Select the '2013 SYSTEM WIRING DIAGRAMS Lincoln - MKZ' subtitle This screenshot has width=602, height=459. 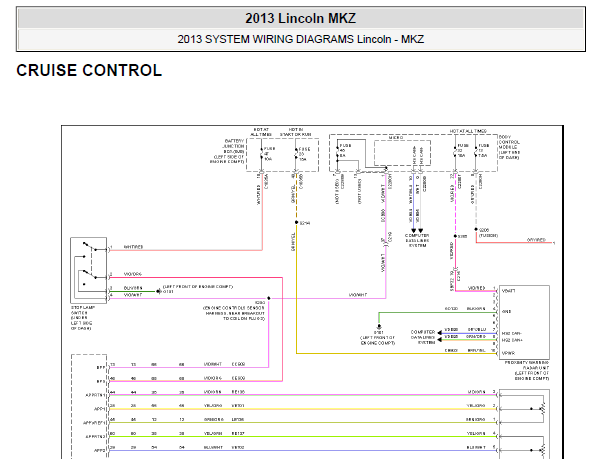tap(301, 39)
